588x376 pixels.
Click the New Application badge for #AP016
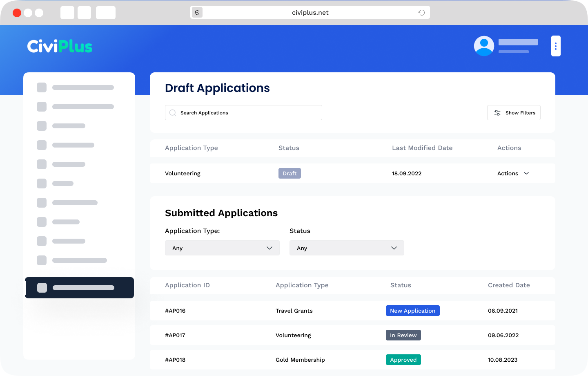click(413, 311)
